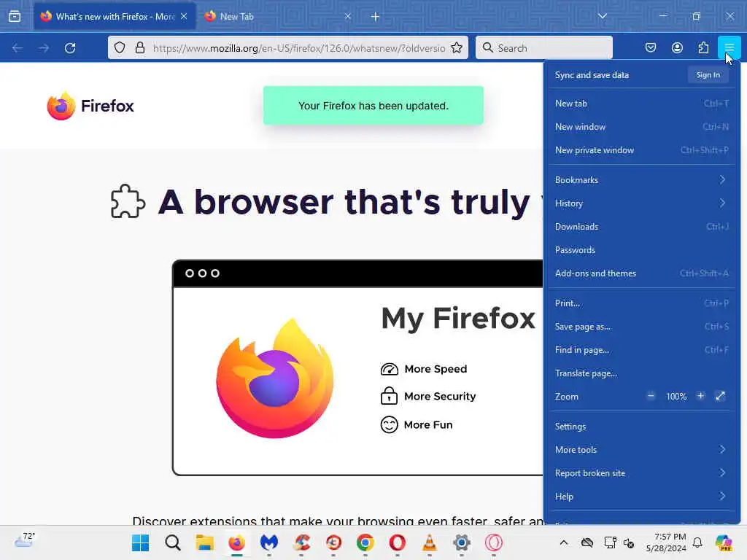This screenshot has width=747, height=560.
Task: Expand the More tools submenu
Action: pos(642,449)
